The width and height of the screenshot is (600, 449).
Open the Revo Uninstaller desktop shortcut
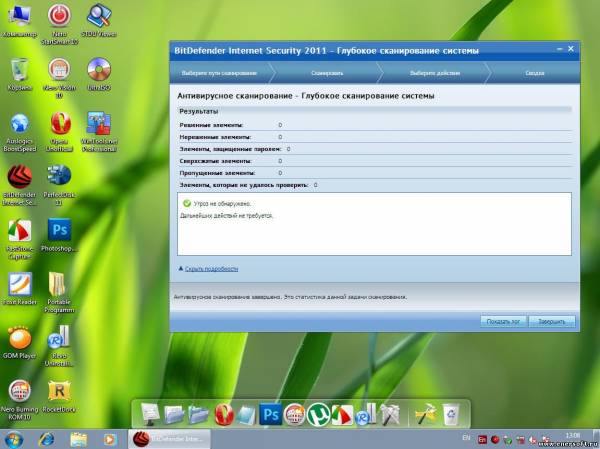(59, 346)
